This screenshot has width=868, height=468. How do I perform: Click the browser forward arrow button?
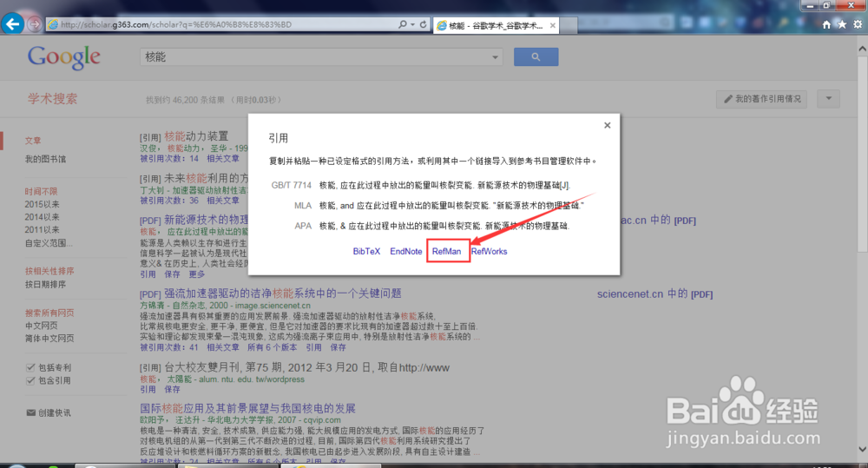point(35,24)
